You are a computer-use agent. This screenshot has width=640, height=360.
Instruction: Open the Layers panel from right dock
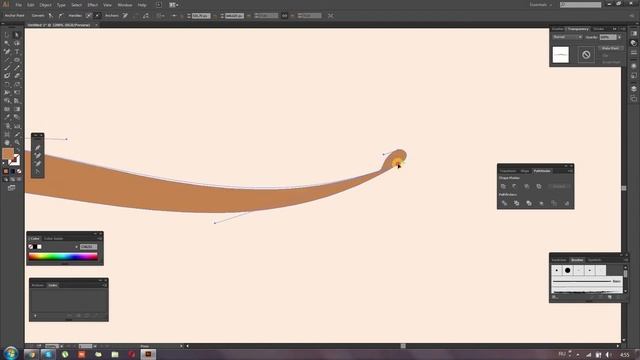click(633, 88)
